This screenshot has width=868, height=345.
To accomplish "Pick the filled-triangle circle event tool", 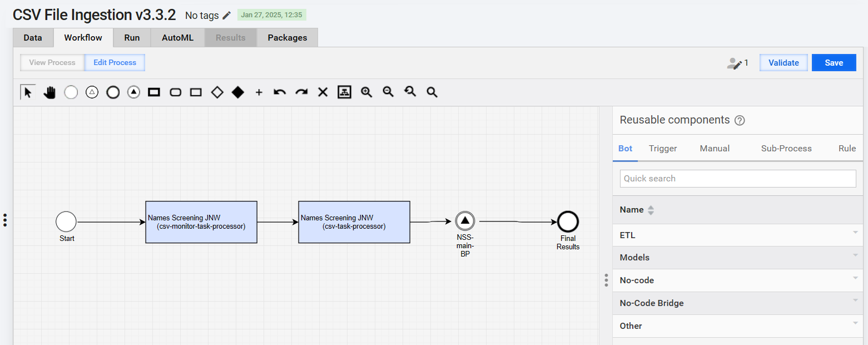I will click(x=133, y=92).
